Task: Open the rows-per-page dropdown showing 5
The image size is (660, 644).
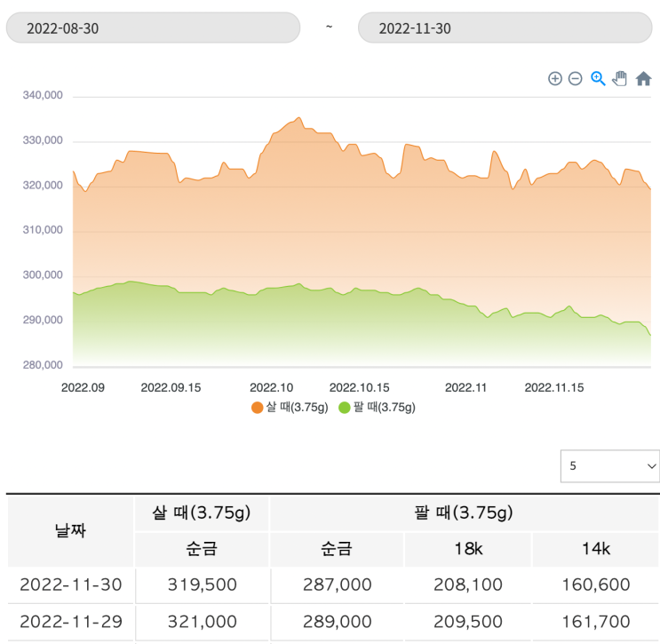Action: coord(609,465)
